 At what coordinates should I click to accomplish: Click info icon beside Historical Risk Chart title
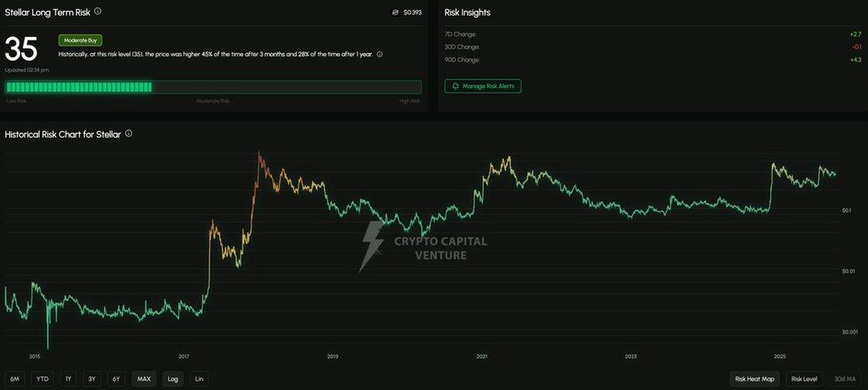[x=129, y=134]
